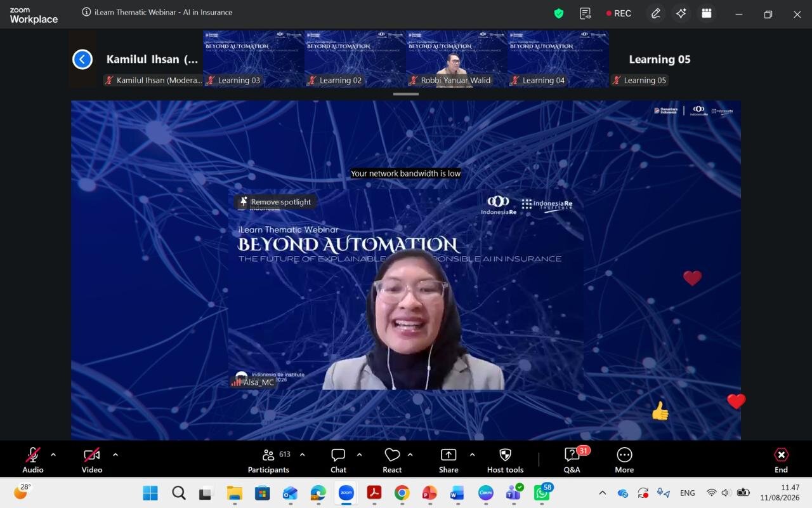This screenshot has height=508, width=812.
Task: Open the AI Companion sparkle icon
Action: [681, 13]
